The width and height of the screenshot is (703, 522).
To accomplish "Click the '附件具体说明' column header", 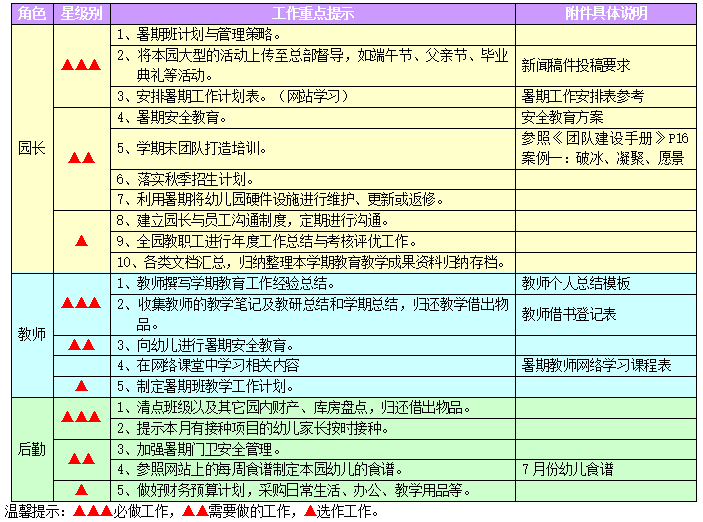I will [606, 13].
